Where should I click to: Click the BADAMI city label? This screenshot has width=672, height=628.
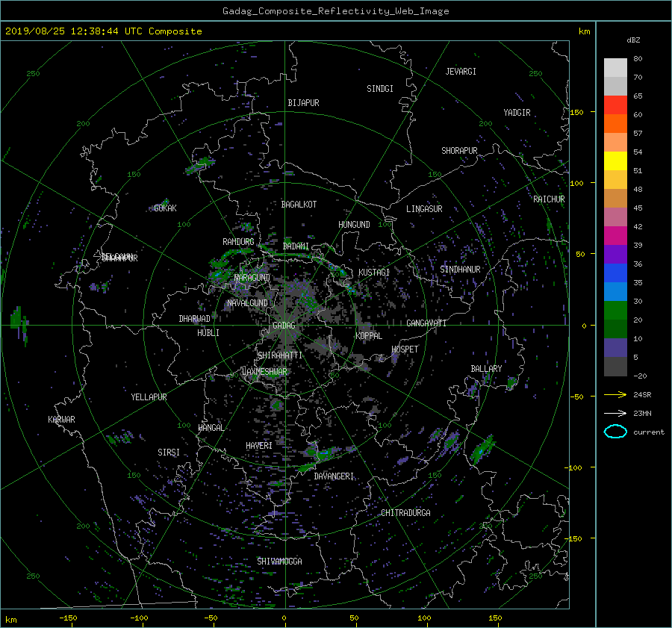click(296, 246)
